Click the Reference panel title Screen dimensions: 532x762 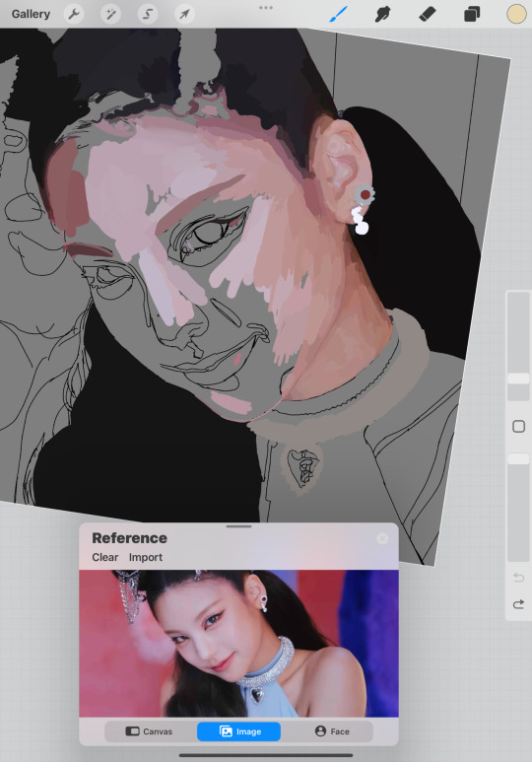[129, 538]
